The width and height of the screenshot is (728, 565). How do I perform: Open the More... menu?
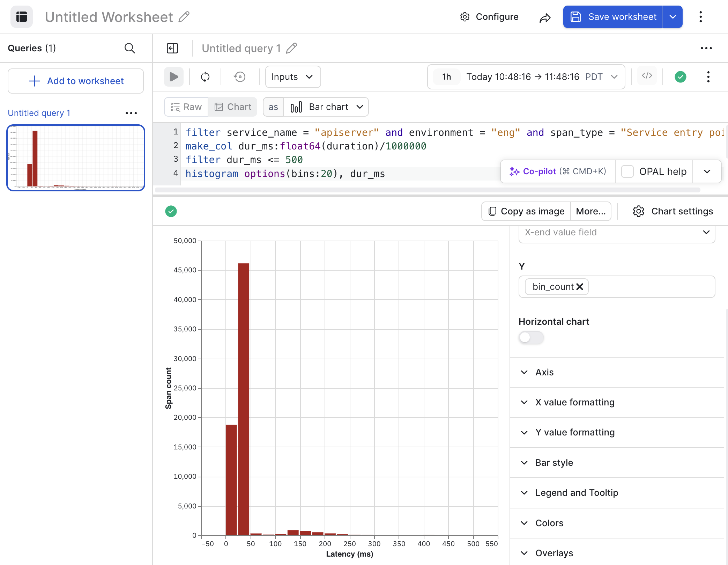tap(591, 211)
